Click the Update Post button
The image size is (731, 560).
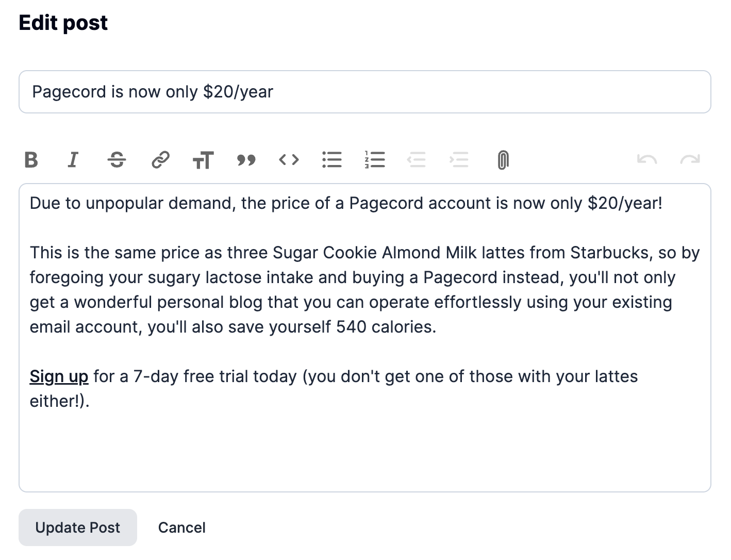pos(78,528)
